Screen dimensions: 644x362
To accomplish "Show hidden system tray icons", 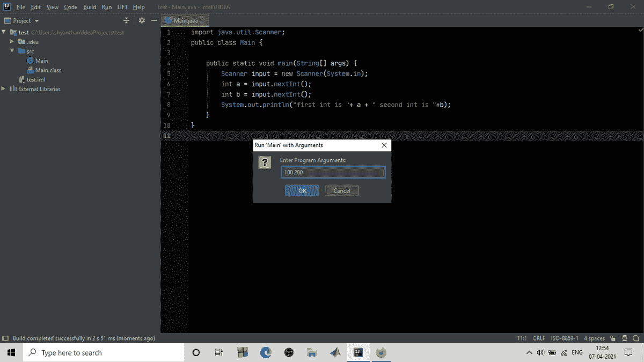I will coord(529,352).
